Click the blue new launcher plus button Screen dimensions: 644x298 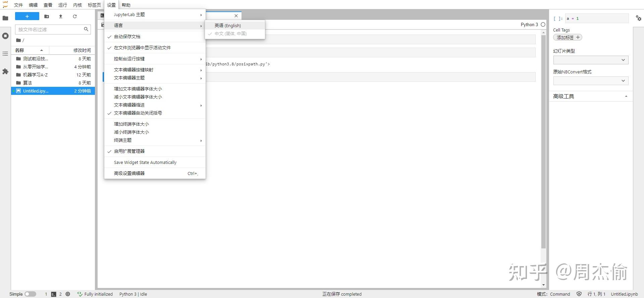click(x=27, y=16)
